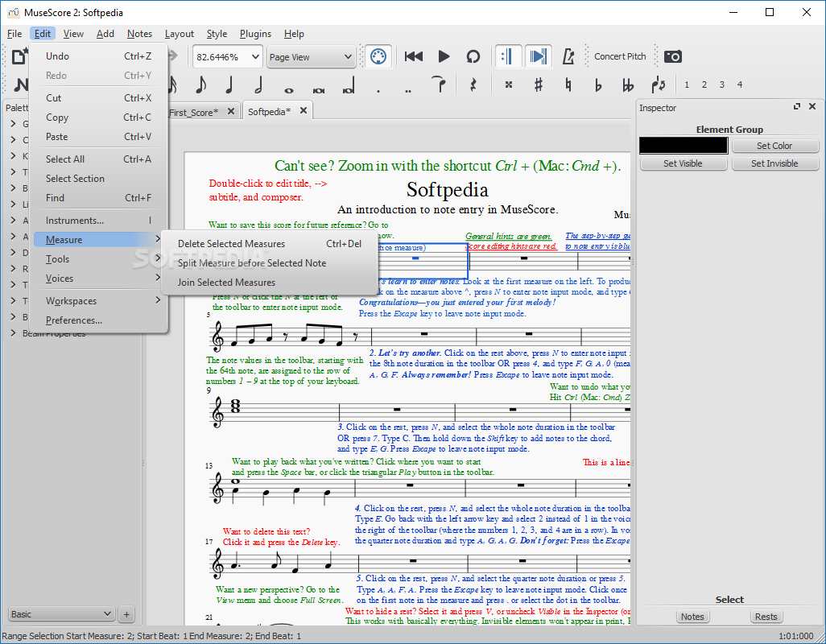Click the Rests select button
826x644 pixels.
click(x=766, y=617)
